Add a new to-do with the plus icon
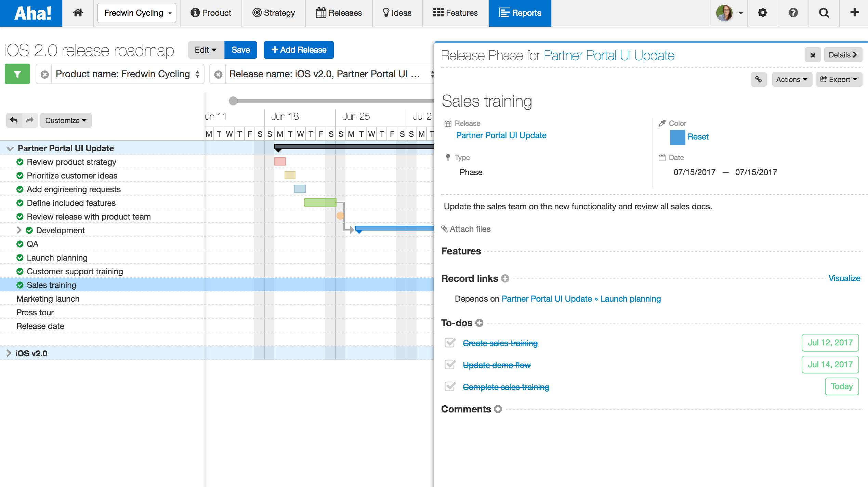This screenshot has width=868, height=487. click(x=479, y=323)
